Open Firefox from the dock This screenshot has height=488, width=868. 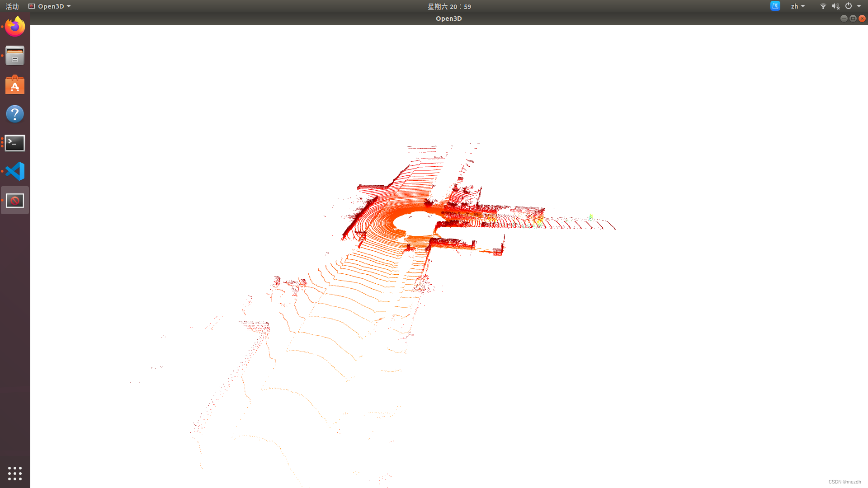click(x=15, y=27)
